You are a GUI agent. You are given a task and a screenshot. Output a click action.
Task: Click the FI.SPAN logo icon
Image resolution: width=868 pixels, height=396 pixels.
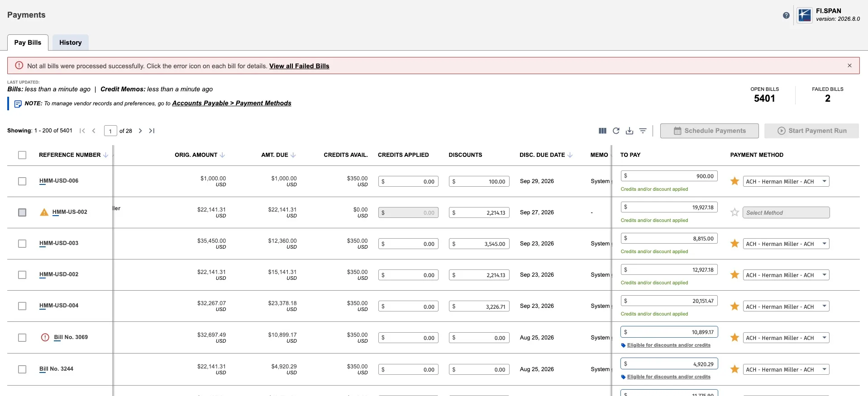(x=804, y=15)
